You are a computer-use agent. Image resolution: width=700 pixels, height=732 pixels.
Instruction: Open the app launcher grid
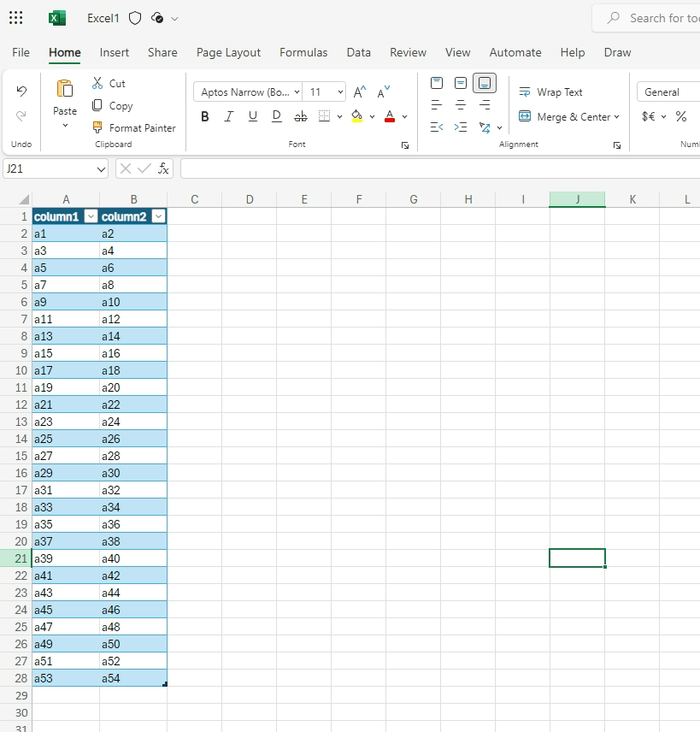(x=16, y=18)
